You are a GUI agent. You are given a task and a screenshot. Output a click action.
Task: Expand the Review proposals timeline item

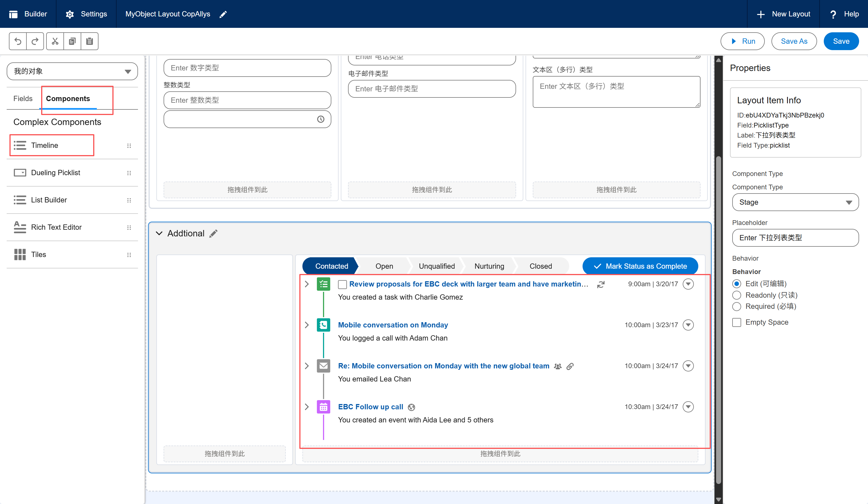click(307, 284)
